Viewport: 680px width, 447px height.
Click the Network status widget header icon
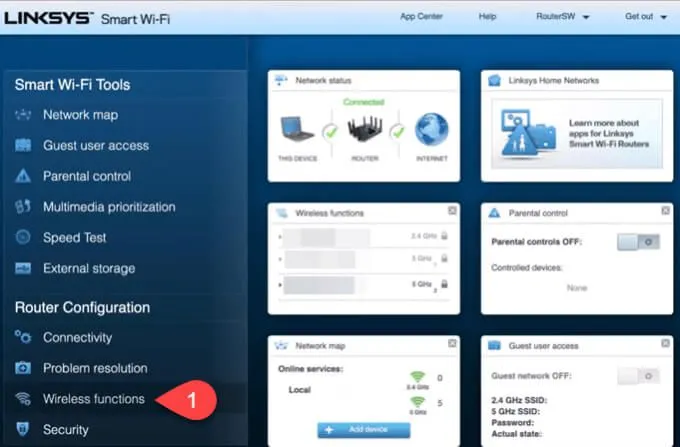tap(281, 80)
